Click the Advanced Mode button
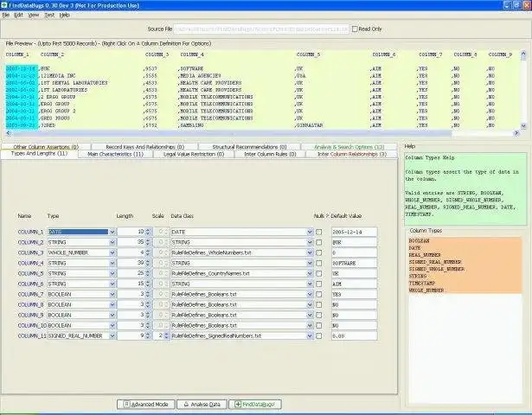This screenshot has height=415, width=532. [146, 404]
